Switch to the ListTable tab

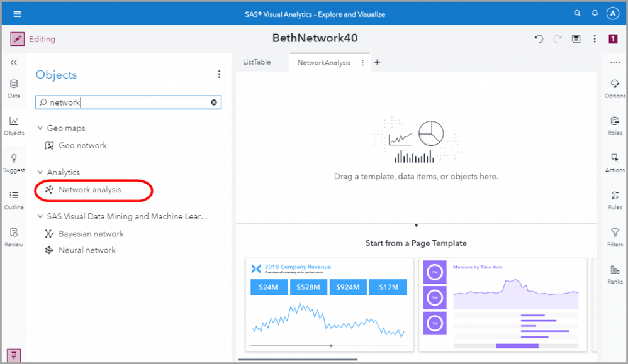click(257, 62)
